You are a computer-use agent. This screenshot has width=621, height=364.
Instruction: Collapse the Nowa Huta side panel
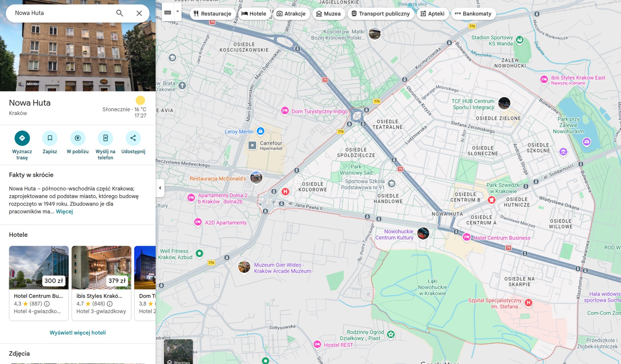coord(160,188)
